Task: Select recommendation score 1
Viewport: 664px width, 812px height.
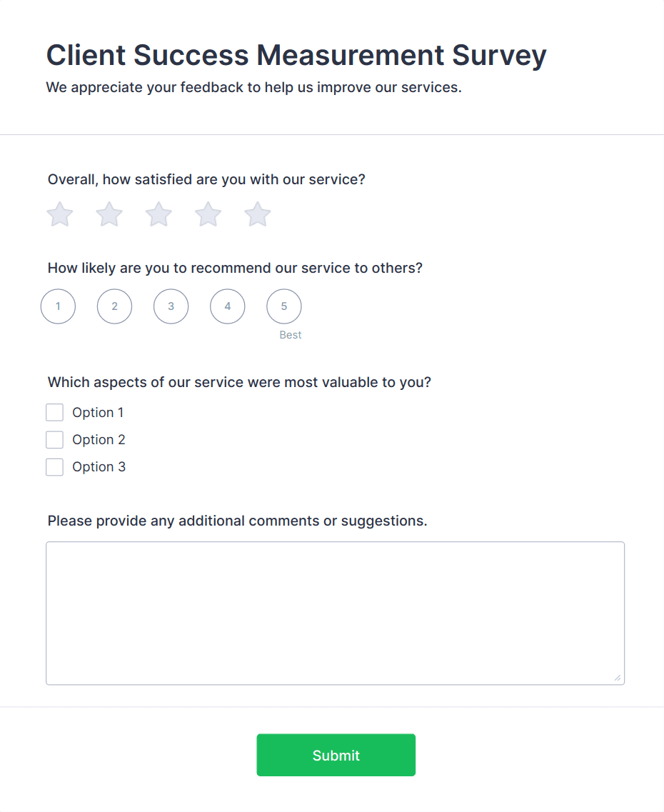Action: [58, 306]
